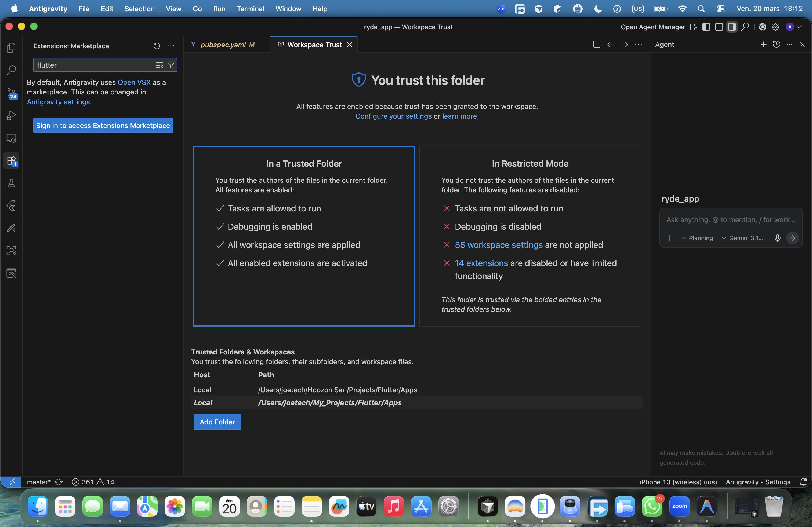Refresh the Extensions Marketplace list
Screen dimensions: 812x527
pos(157,46)
